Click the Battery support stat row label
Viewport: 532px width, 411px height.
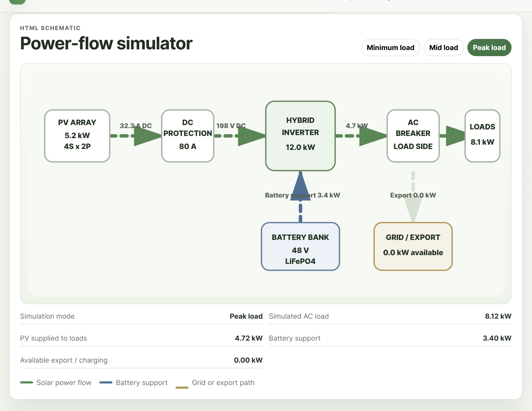(295, 338)
